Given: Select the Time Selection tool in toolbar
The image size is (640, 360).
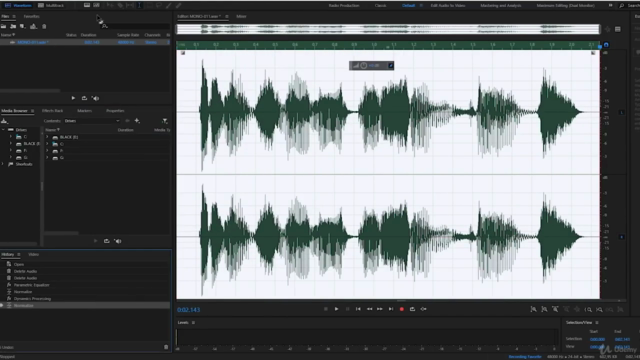Looking at the screenshot, I should click(x=139, y=5).
